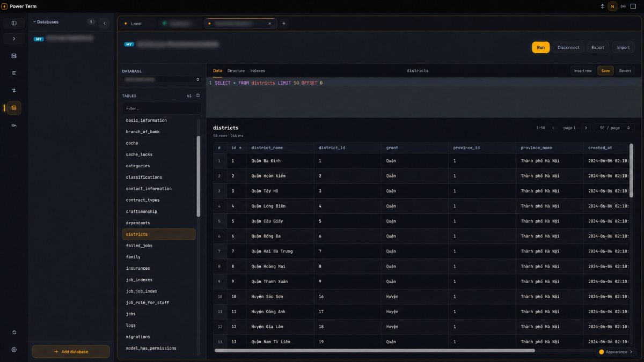Collapse the Databases section
The height and width of the screenshot is (362, 644).
[x=46, y=22]
